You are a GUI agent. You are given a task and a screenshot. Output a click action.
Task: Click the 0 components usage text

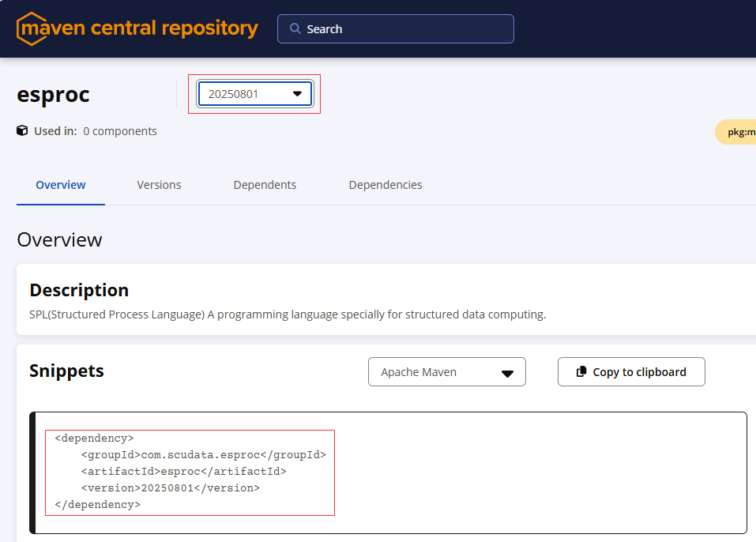click(x=120, y=131)
